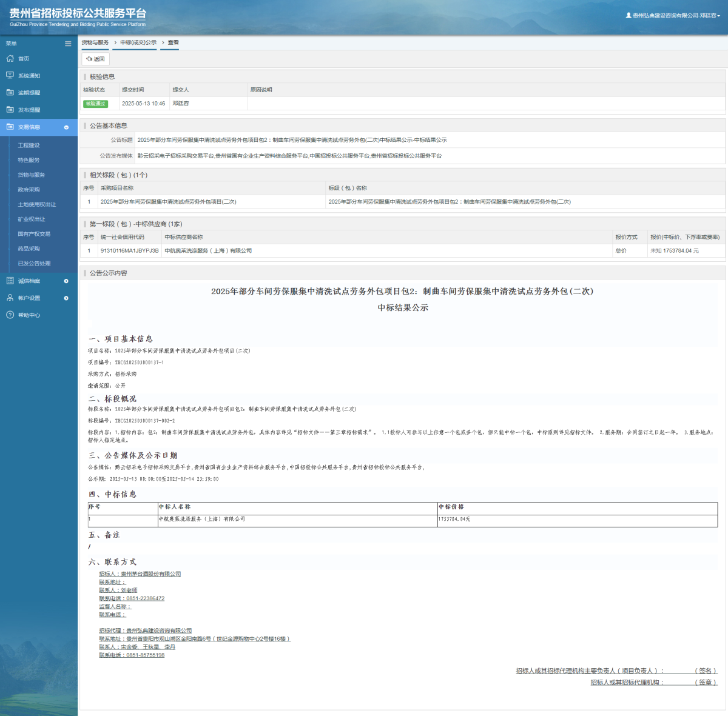Select 政府采购 in the sidebar
This screenshot has width=728, height=716.
(x=29, y=190)
